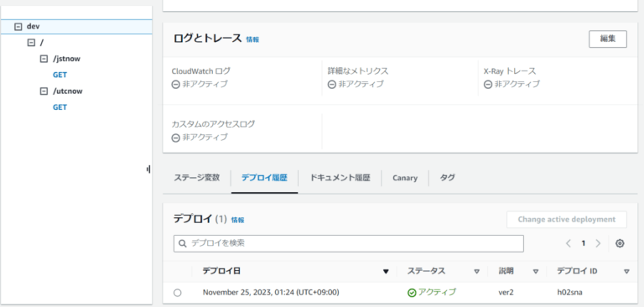
Task: Sort by ステータス column arrow
Action: pyautogui.click(x=477, y=271)
